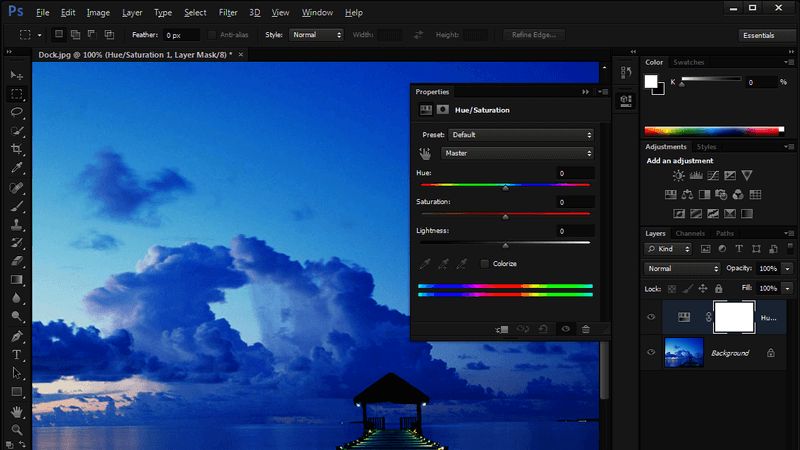Toggle lock all
Viewport: 800px width, 450px height.
point(718,289)
